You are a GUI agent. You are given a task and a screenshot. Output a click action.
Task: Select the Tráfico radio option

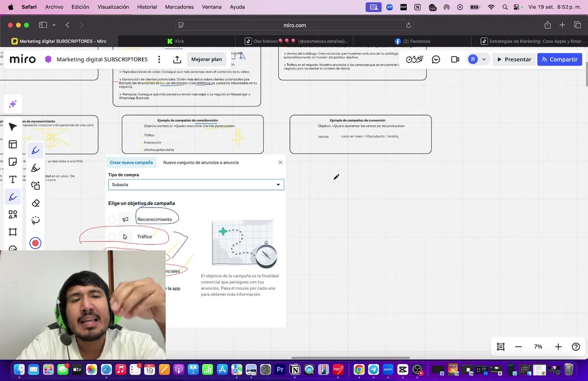(112, 237)
